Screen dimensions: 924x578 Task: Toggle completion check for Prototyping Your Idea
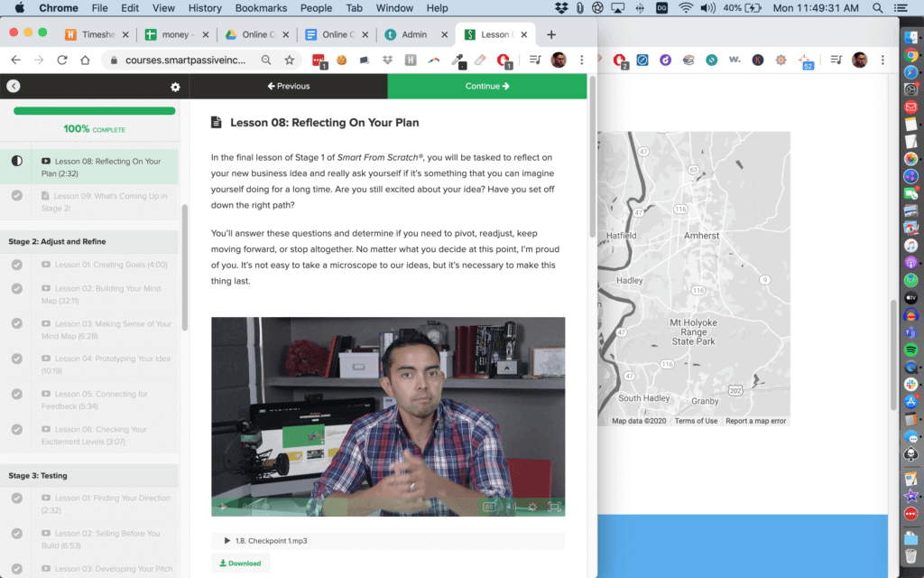click(17, 359)
